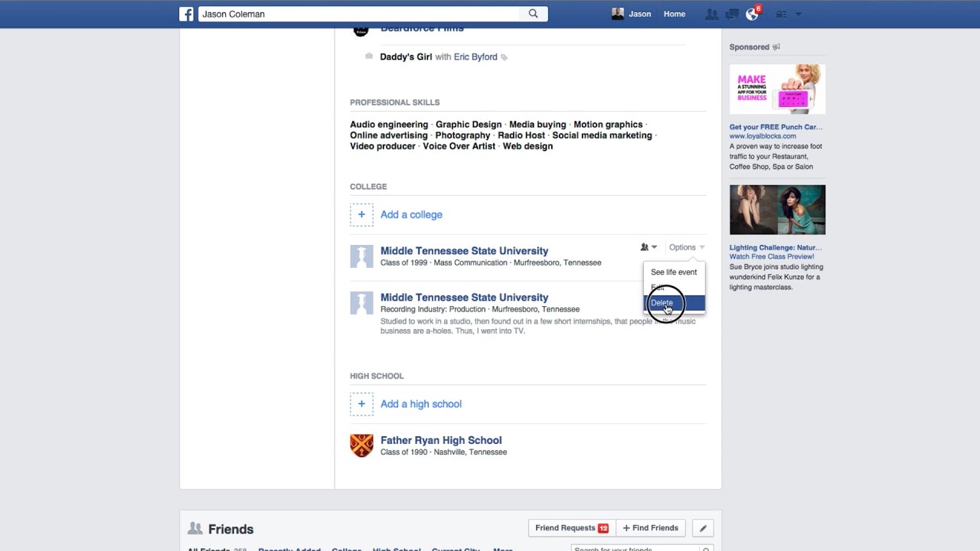Click the placeholder icon for Recording Industry university entry
The image size is (980, 551).
click(361, 303)
